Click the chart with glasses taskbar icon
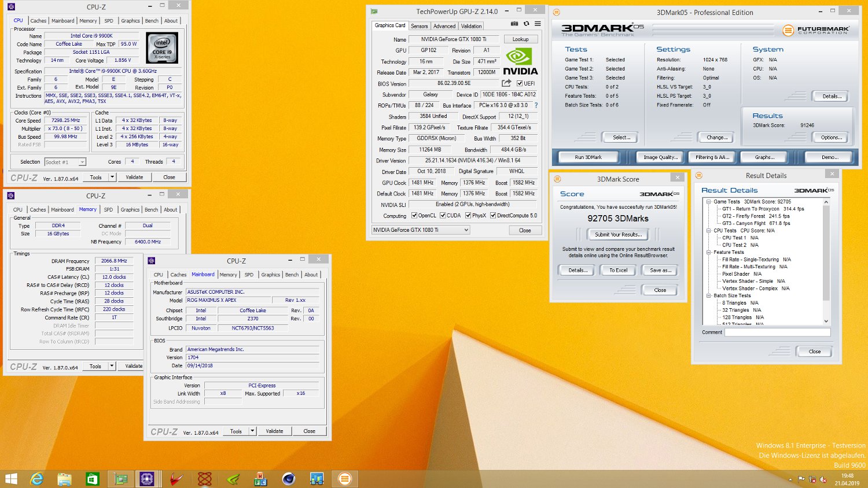The height and width of the screenshot is (488, 868). click(x=317, y=479)
